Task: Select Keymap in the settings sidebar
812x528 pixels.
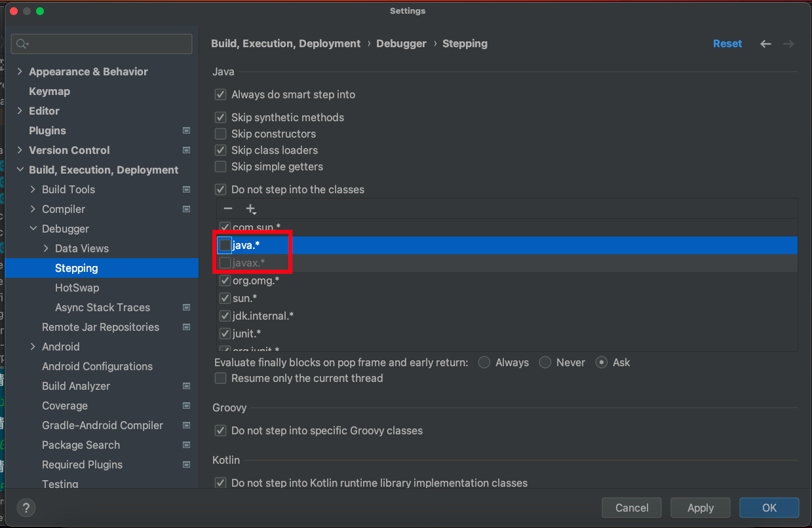Action: [49, 91]
